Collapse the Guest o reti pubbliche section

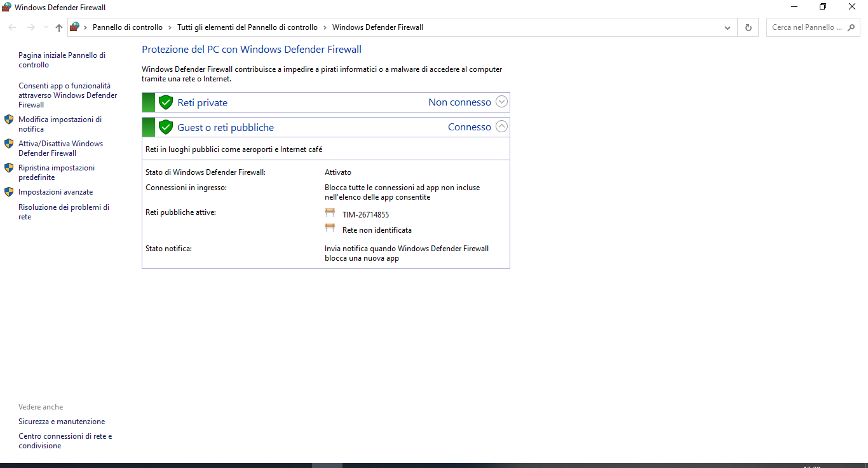point(501,127)
